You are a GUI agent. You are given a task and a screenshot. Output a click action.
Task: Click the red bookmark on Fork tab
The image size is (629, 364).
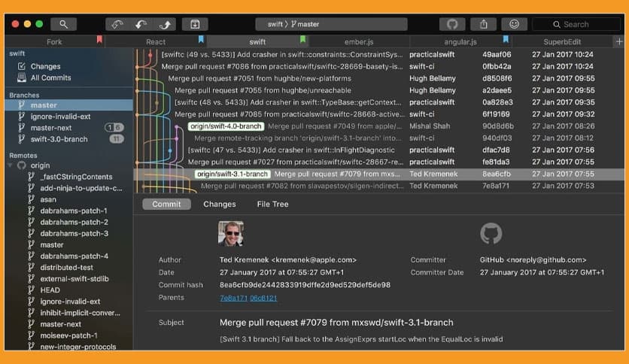tap(99, 40)
